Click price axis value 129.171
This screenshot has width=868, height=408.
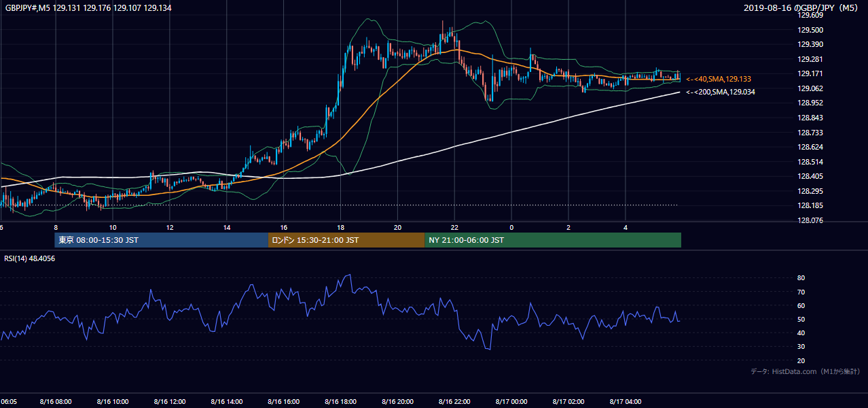click(810, 73)
